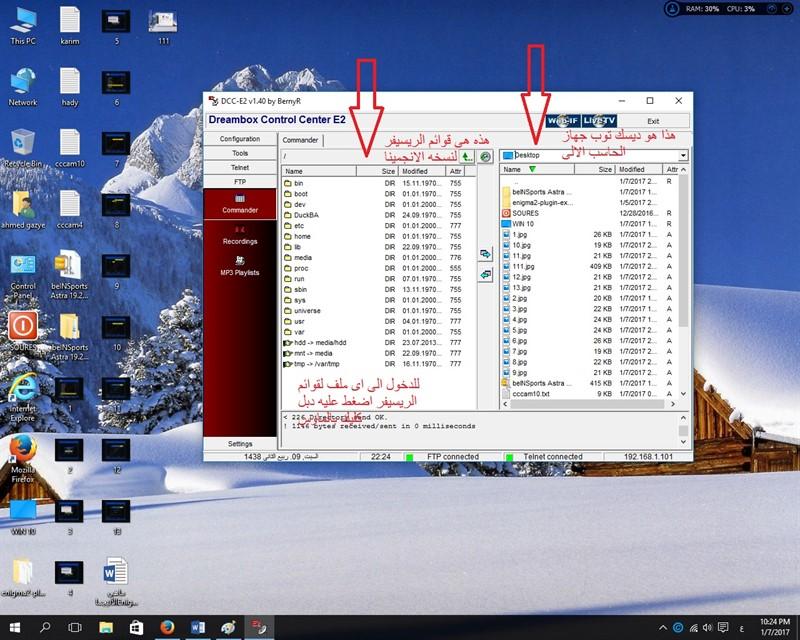
Task: Switch to Word on the taskbar
Action: pyautogui.click(x=197, y=627)
